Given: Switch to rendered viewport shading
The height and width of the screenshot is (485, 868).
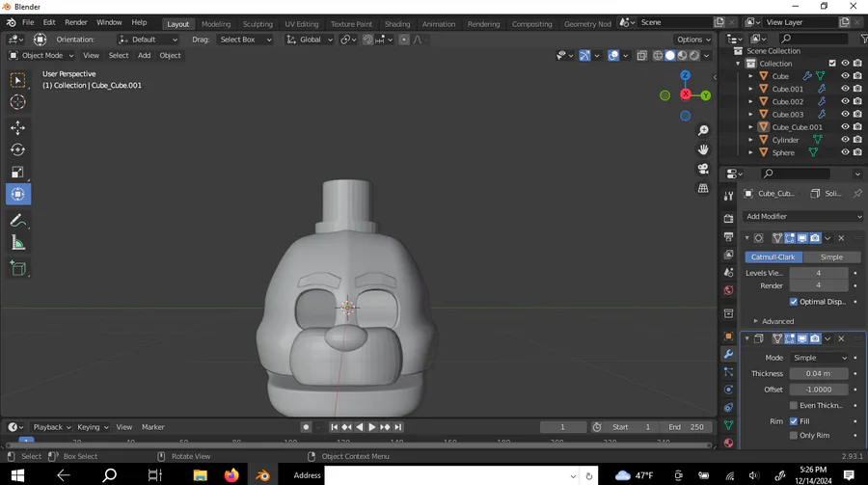Looking at the screenshot, I should click(x=694, y=55).
